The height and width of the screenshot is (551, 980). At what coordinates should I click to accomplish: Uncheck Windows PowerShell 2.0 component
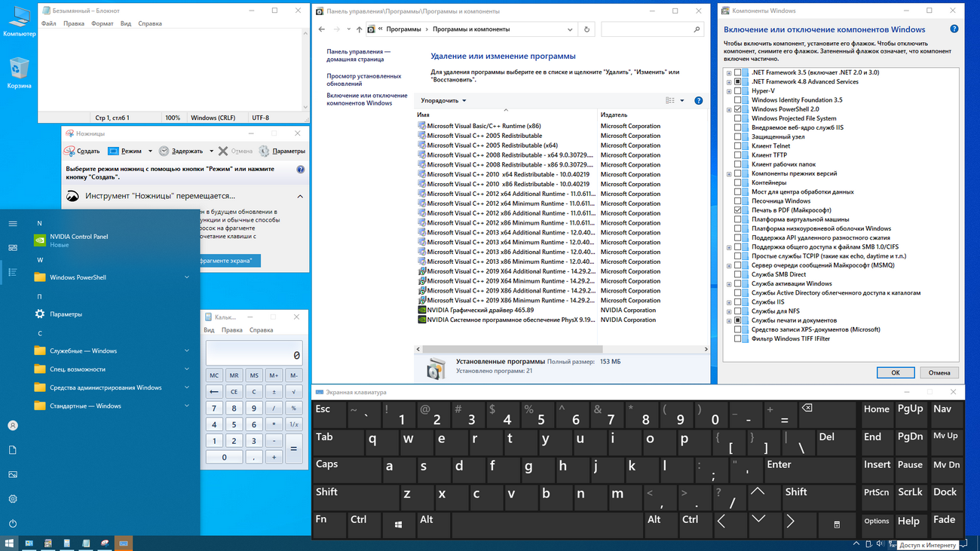(x=738, y=109)
